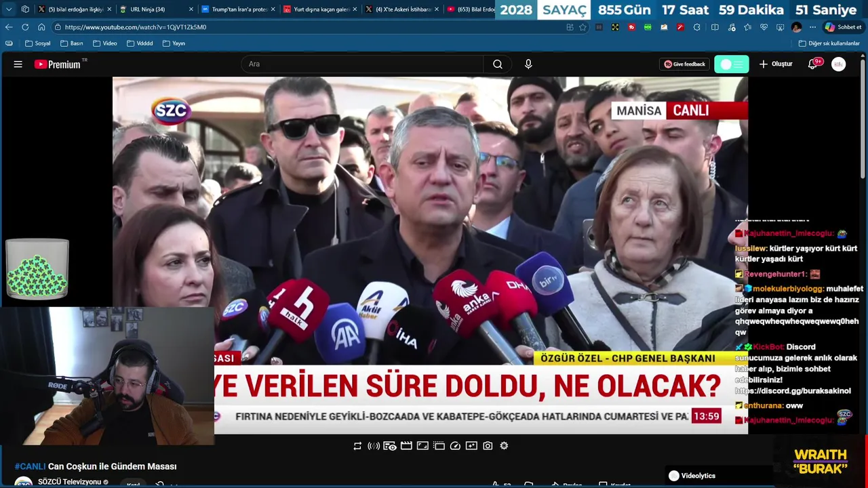Open the SÖZCÜ Televizyonu channel link
The image size is (868, 488).
click(70, 482)
